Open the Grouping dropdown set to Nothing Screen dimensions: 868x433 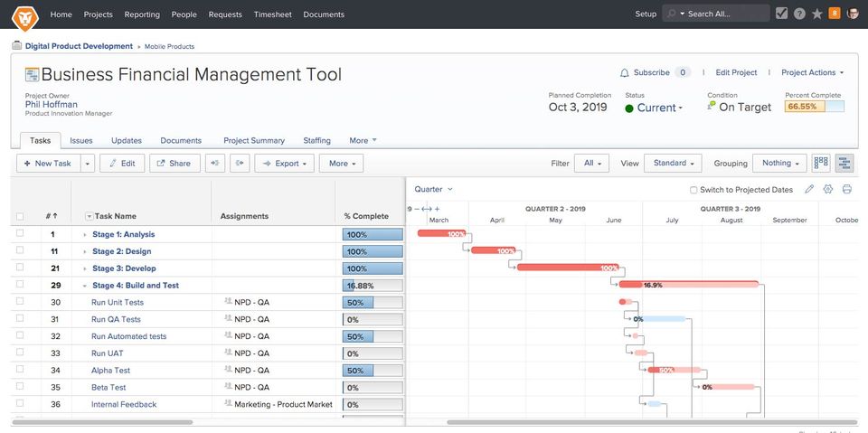[x=781, y=164]
